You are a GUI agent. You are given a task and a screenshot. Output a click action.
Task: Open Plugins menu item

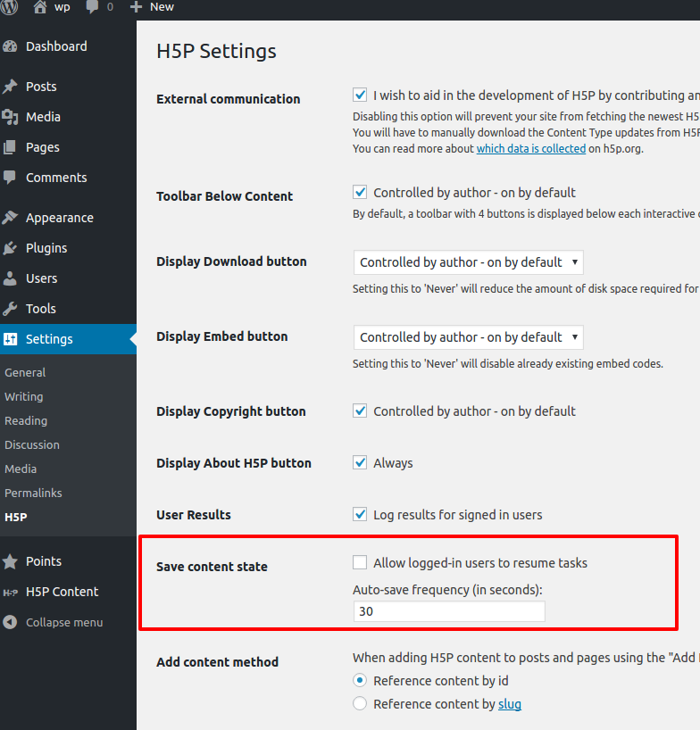46,248
